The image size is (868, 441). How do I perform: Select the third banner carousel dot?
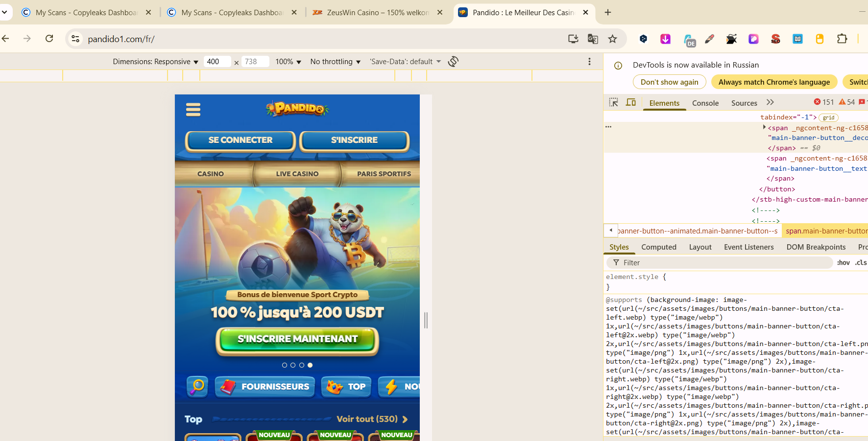302,365
